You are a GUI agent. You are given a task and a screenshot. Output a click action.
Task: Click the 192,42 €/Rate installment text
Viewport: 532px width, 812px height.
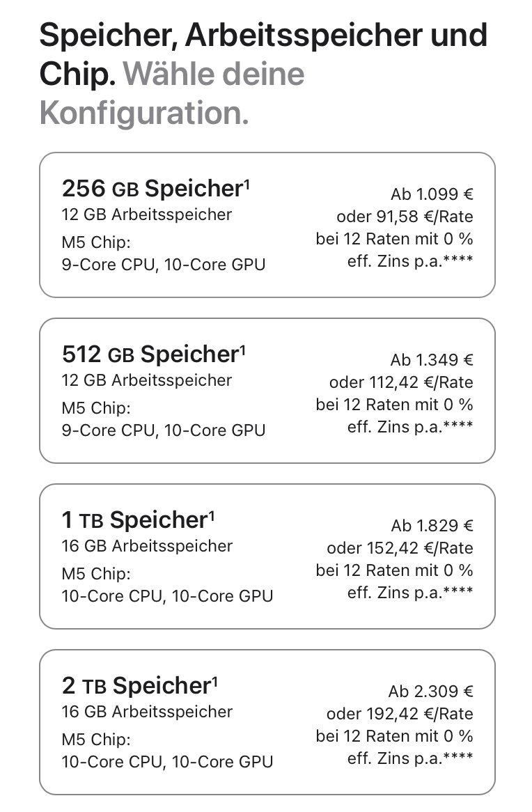pyautogui.click(x=399, y=715)
